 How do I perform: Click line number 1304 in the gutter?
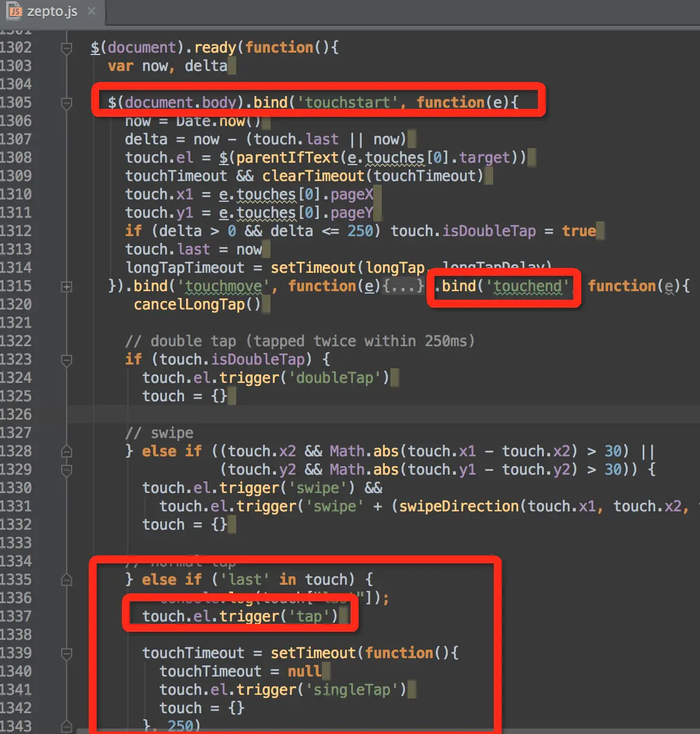(x=16, y=84)
